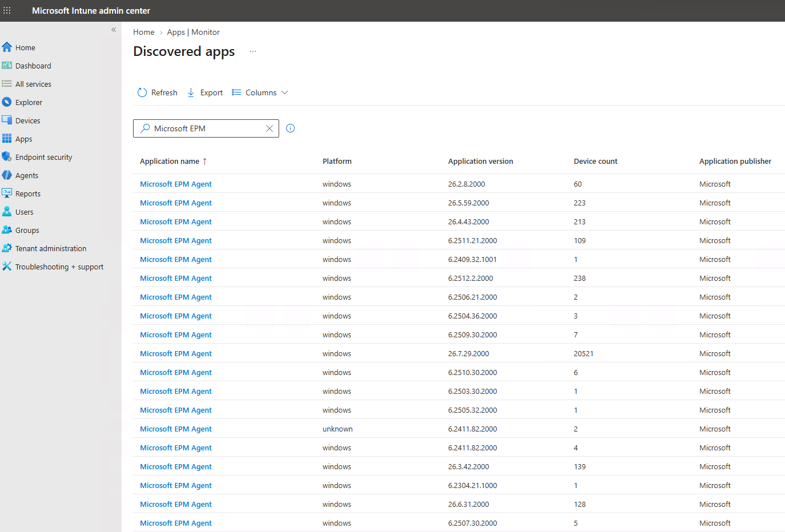
Task: Open Microsoft EPM Agent version 26.7.29.2000
Action: (176, 354)
